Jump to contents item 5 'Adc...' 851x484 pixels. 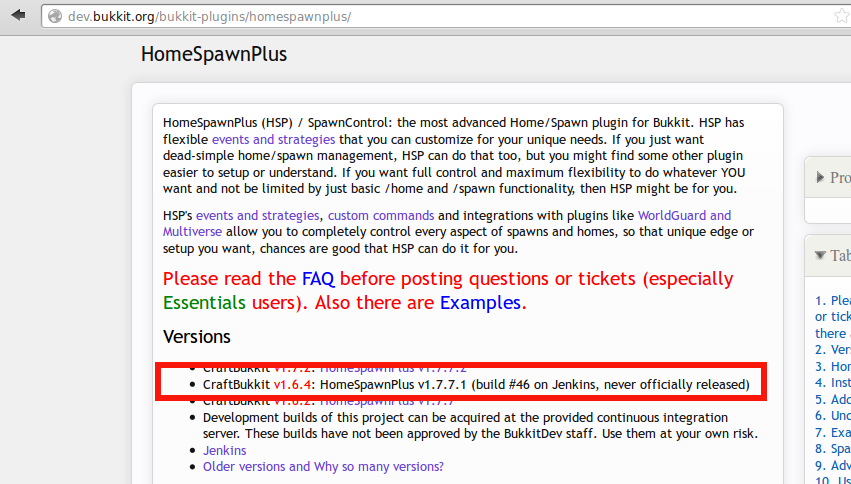[833, 400]
